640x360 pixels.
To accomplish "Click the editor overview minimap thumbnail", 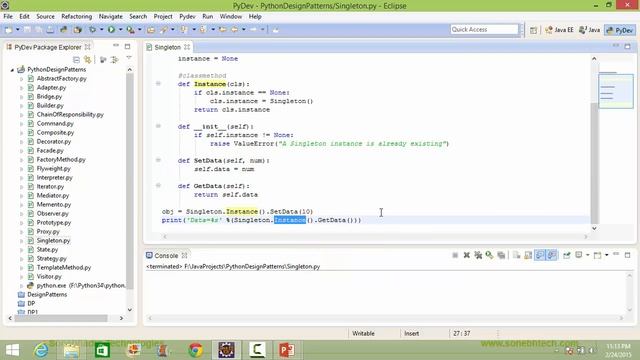I will (x=616, y=90).
